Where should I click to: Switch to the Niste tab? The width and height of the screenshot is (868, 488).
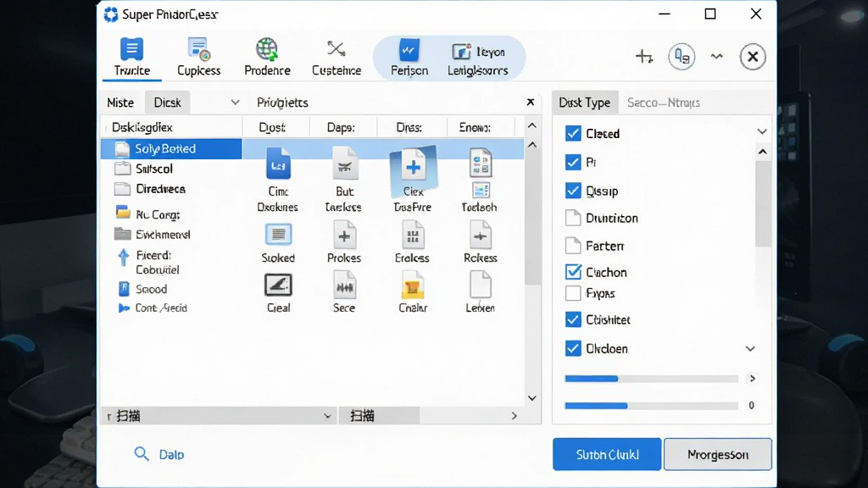coord(120,103)
